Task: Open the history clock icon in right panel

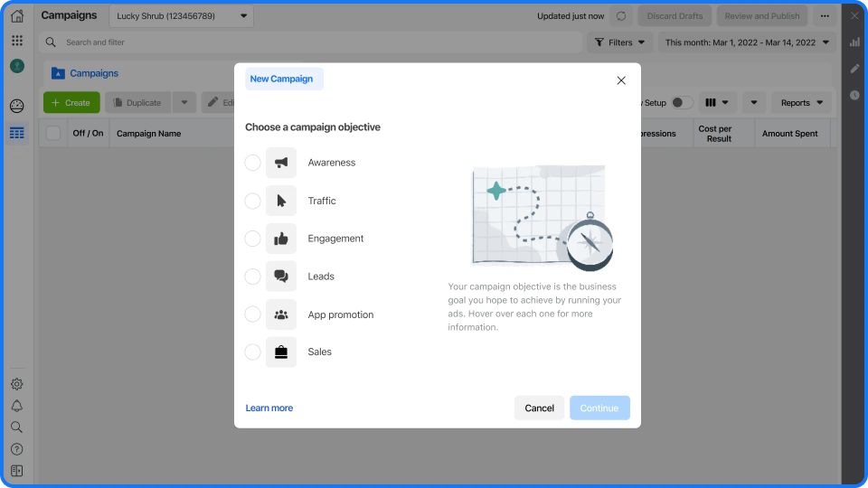Action: pos(854,95)
